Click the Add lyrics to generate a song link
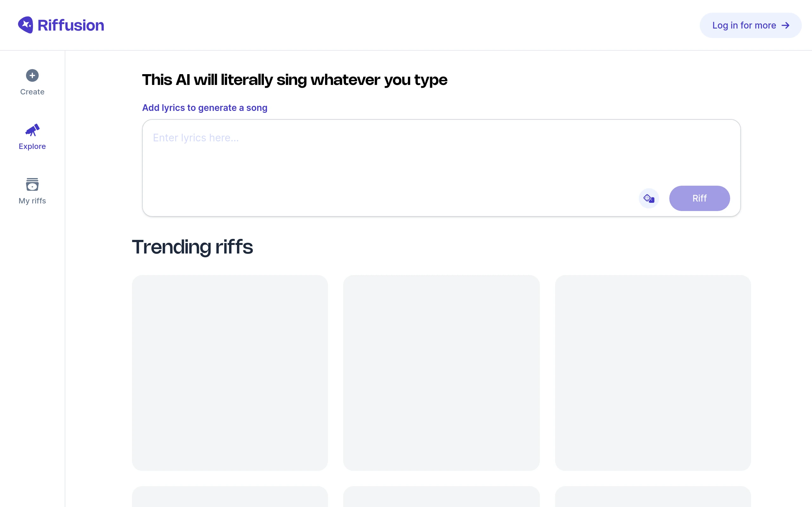 [204, 108]
